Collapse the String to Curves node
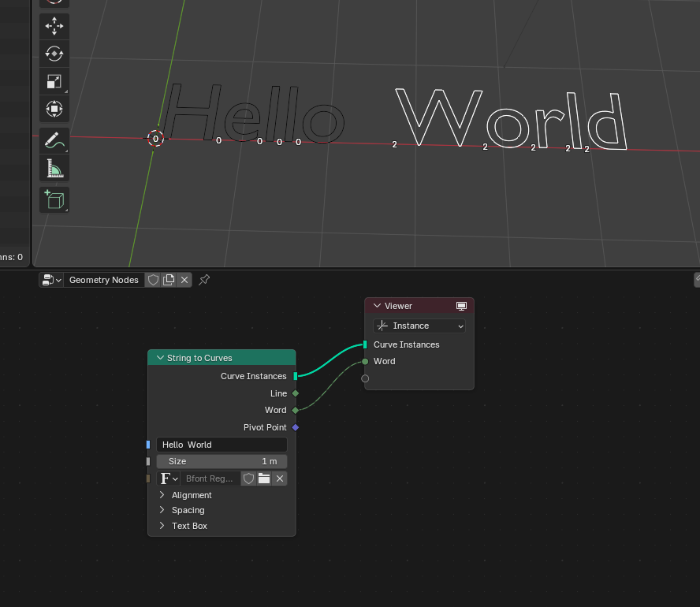700x607 pixels. 160,358
